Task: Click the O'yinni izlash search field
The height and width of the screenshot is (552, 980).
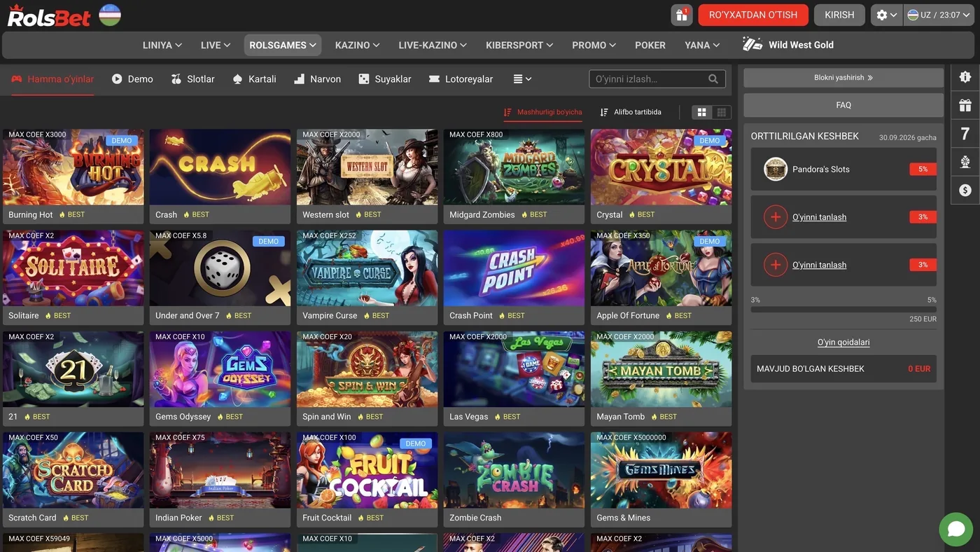Action: pos(657,79)
